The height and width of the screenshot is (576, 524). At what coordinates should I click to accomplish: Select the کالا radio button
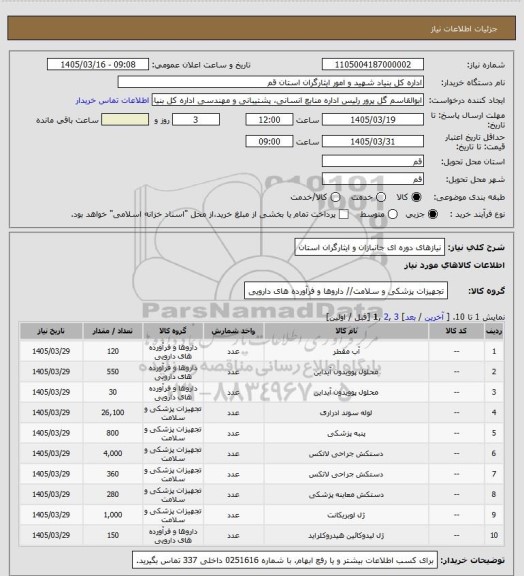pyautogui.click(x=416, y=197)
